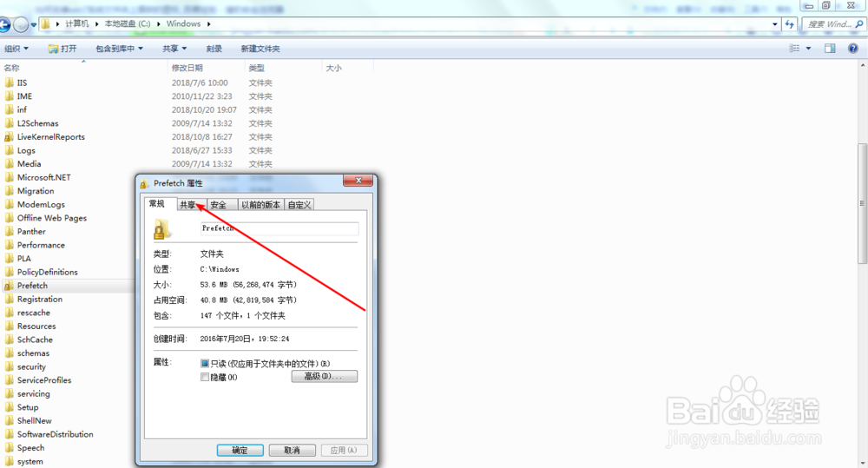Click the PolicyDefinitions folder name

click(x=47, y=272)
